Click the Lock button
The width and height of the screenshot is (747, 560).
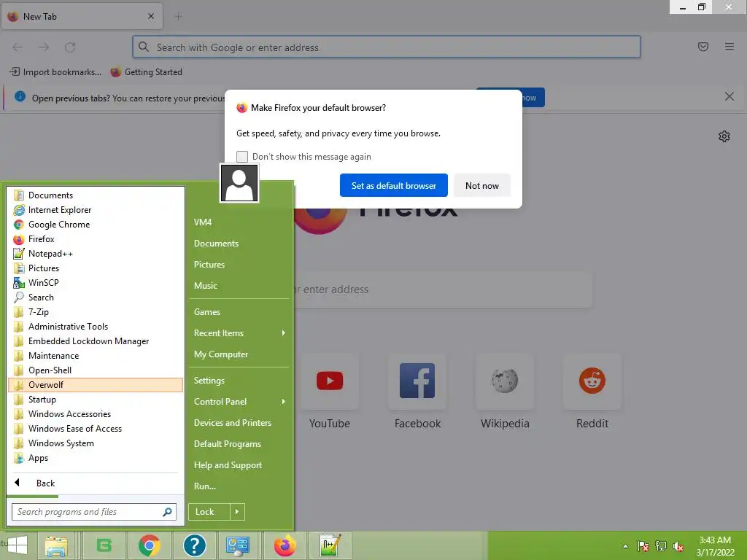click(209, 512)
